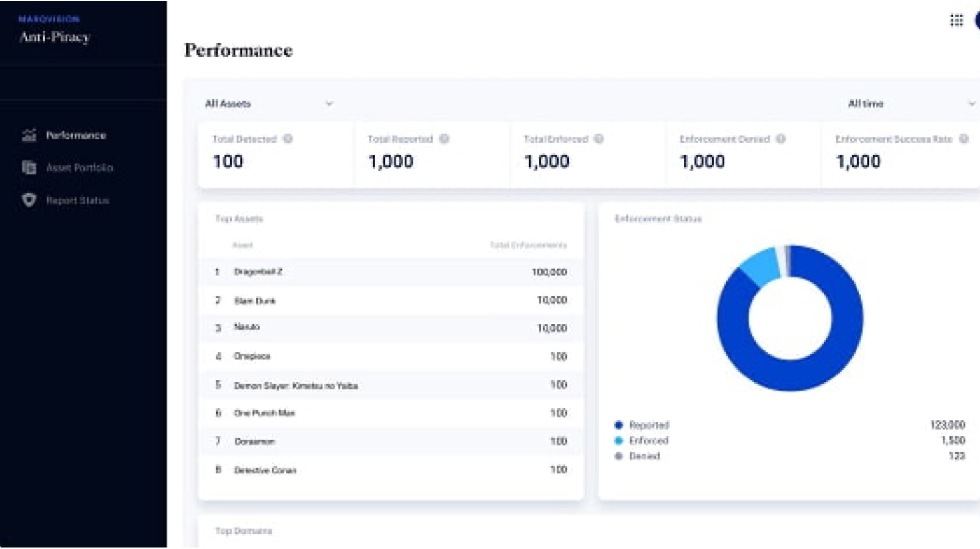Image resolution: width=980 pixels, height=549 pixels.
Task: Click info icon beside Enforcement Success Rate
Action: click(963, 139)
